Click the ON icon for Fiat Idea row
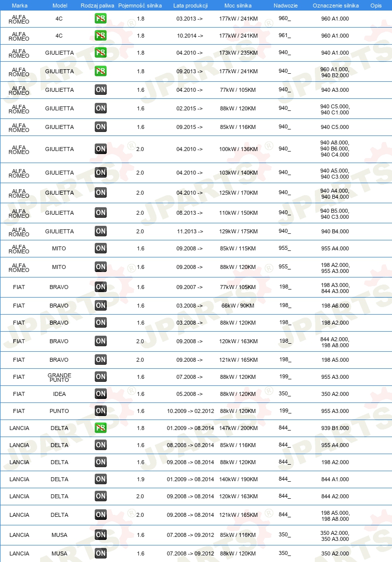Image resolution: width=392 pixels, height=562 pixels. pyautogui.click(x=101, y=394)
